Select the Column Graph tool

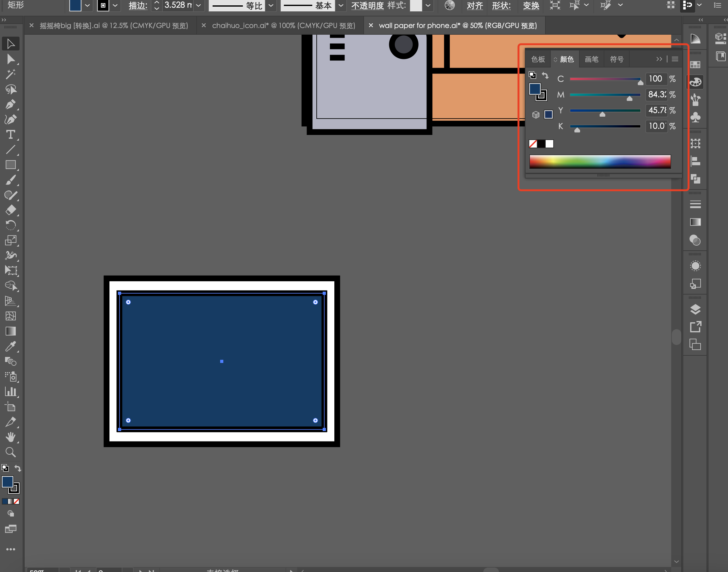pos(10,392)
